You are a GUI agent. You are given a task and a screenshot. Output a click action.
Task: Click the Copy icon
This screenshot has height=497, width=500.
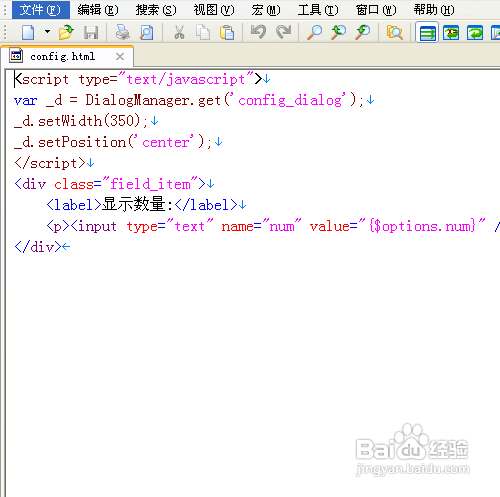point(203,33)
